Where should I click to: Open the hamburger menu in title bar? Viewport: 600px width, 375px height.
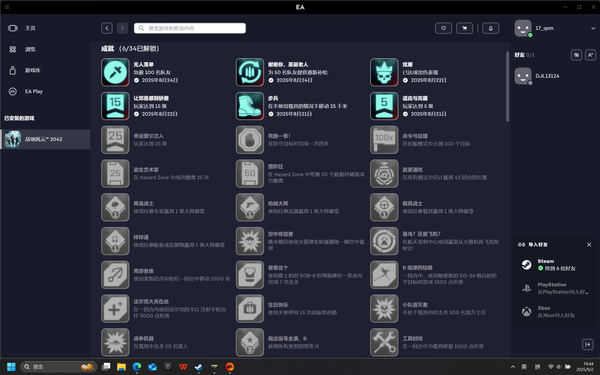click(x=7, y=7)
